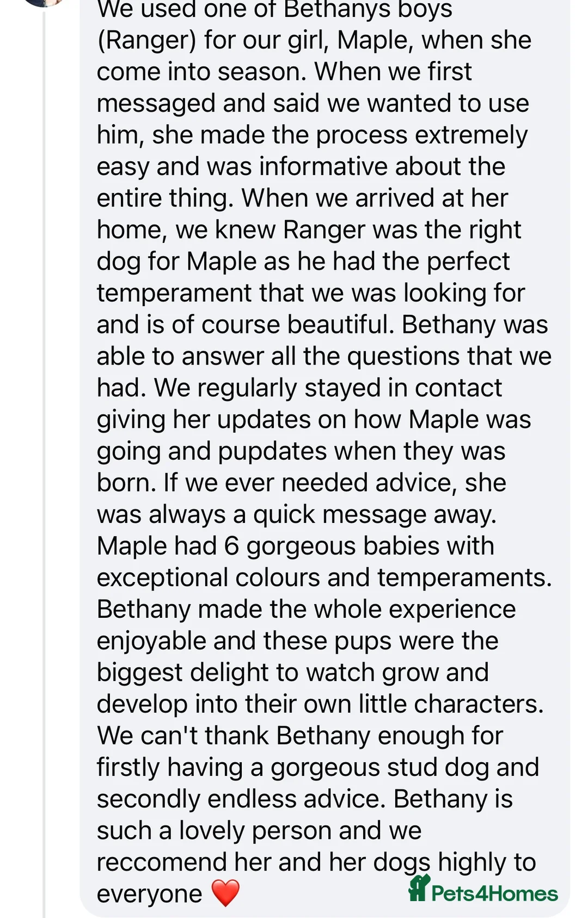Screen dimensions: 588x918
Task: Click the phrase "come into season"
Action: (201, 72)
